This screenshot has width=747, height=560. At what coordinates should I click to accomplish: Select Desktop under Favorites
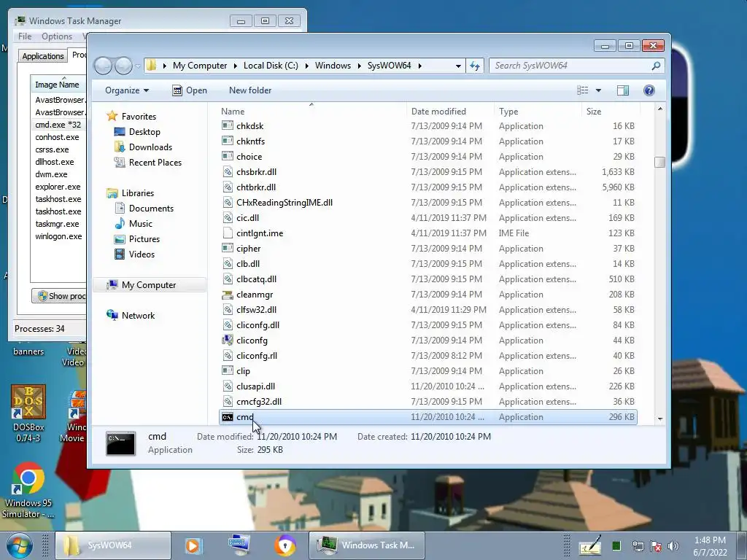pyautogui.click(x=144, y=132)
